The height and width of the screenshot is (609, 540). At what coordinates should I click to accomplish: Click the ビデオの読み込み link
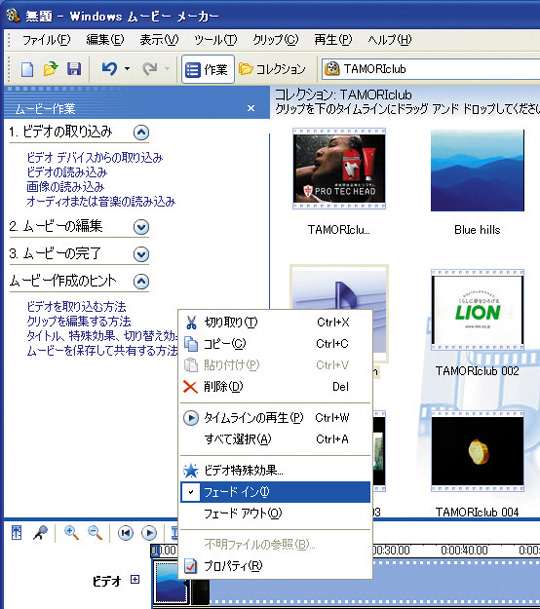coord(66,172)
